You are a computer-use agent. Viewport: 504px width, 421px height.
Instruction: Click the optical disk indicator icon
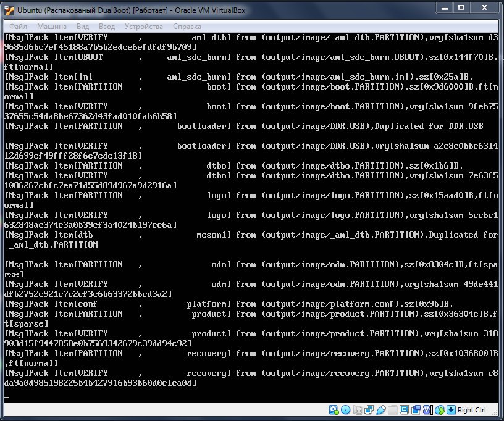pyautogui.click(x=345, y=409)
